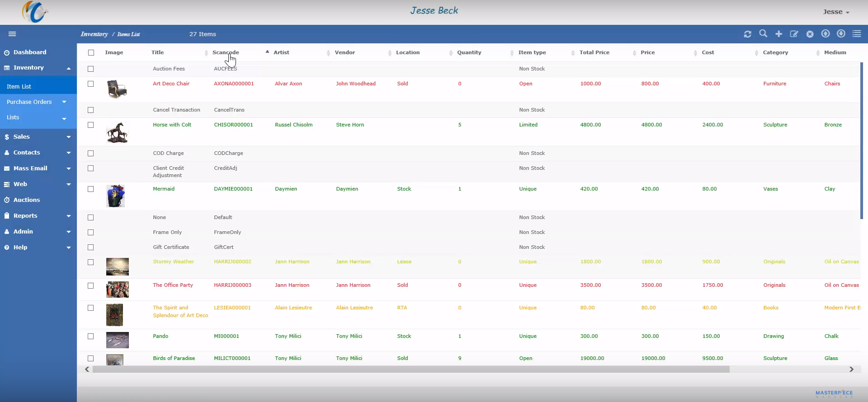Select Purchase Orders in sidebar

click(x=29, y=102)
